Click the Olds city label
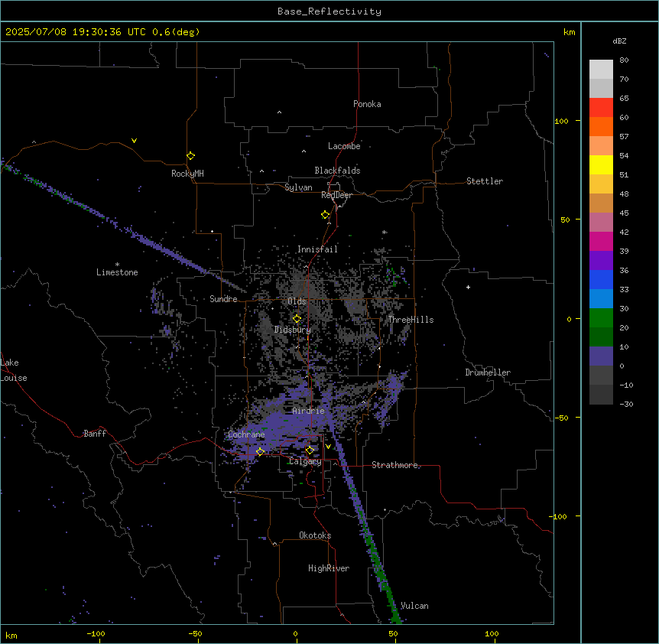Image resolution: width=659 pixels, height=644 pixels. click(297, 301)
